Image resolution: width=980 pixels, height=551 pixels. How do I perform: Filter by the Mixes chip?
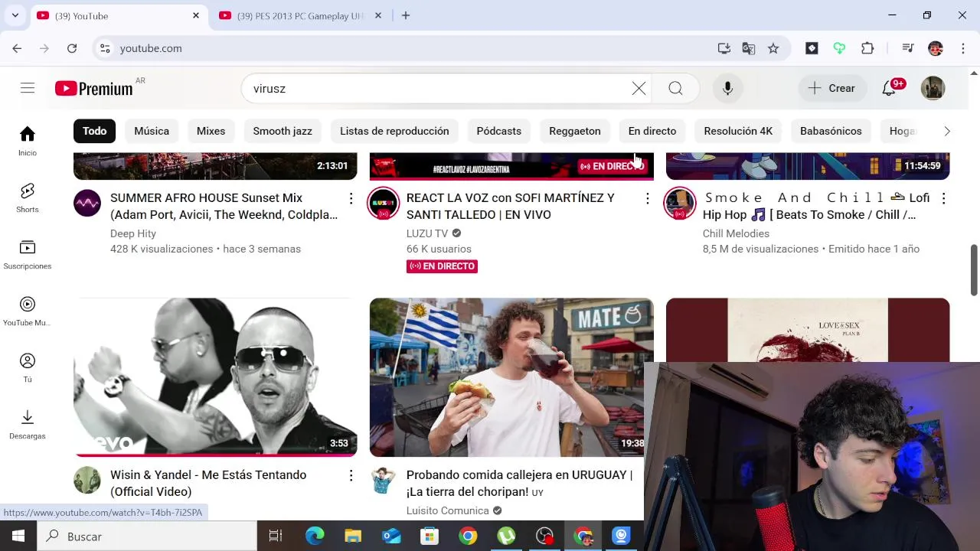(x=211, y=131)
